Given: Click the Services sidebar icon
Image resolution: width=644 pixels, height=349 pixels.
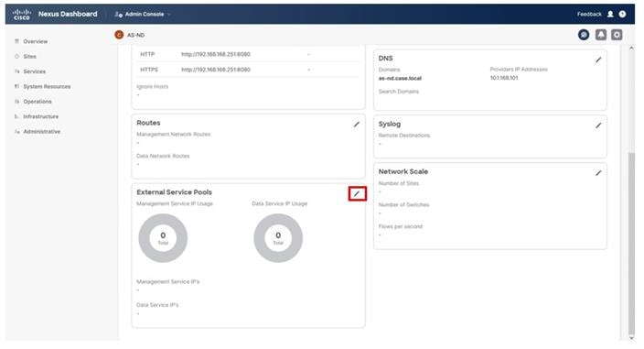Looking at the screenshot, I should click(x=16, y=71).
